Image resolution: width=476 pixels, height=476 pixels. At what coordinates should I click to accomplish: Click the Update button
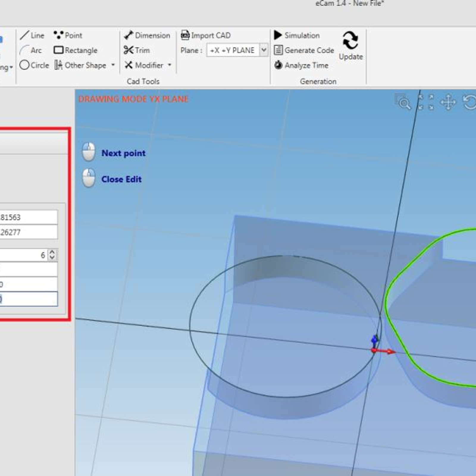coord(351,46)
